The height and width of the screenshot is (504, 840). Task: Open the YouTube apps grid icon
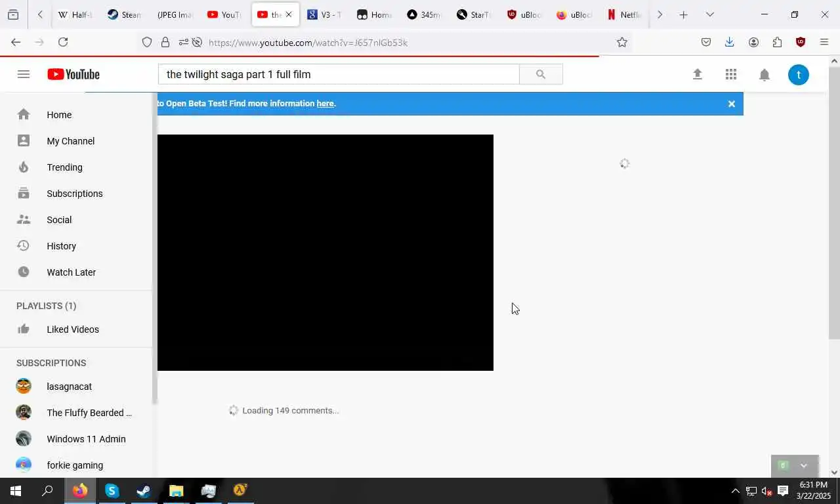point(731,74)
